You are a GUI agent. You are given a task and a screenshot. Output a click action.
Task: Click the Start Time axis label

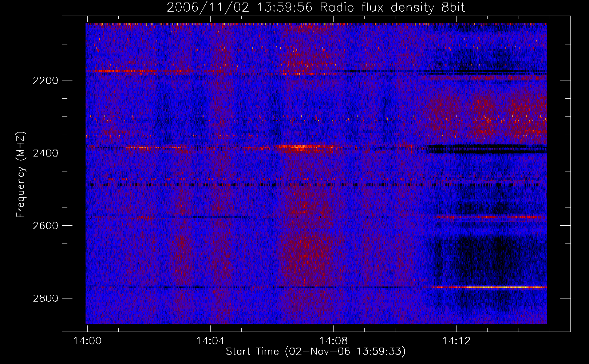click(x=316, y=352)
